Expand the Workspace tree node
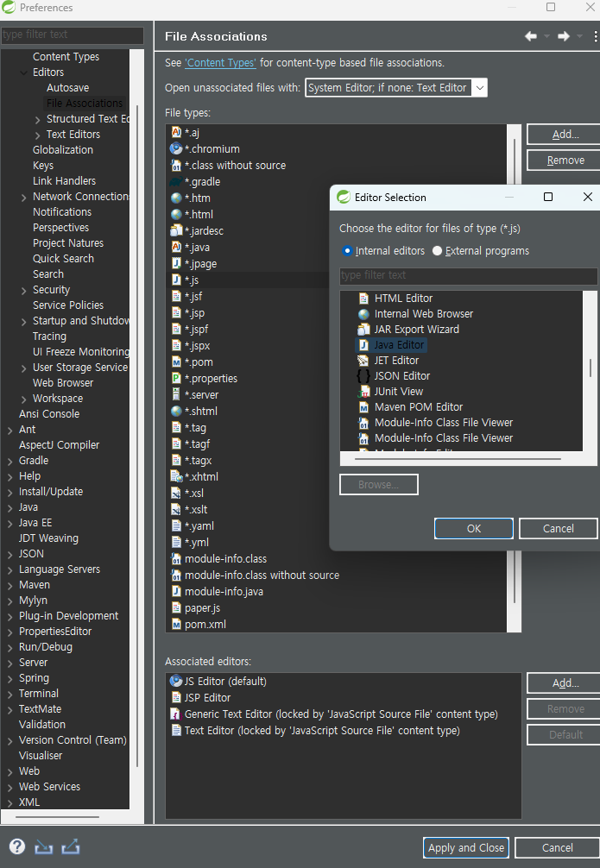600x868 pixels. [23, 399]
